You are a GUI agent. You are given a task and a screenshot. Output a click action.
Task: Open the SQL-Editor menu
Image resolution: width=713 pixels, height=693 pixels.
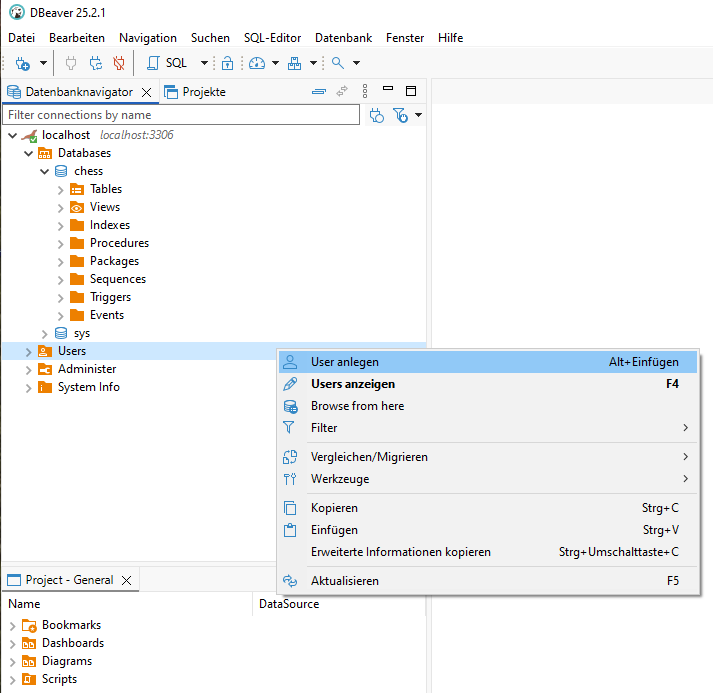pyautogui.click(x=272, y=37)
